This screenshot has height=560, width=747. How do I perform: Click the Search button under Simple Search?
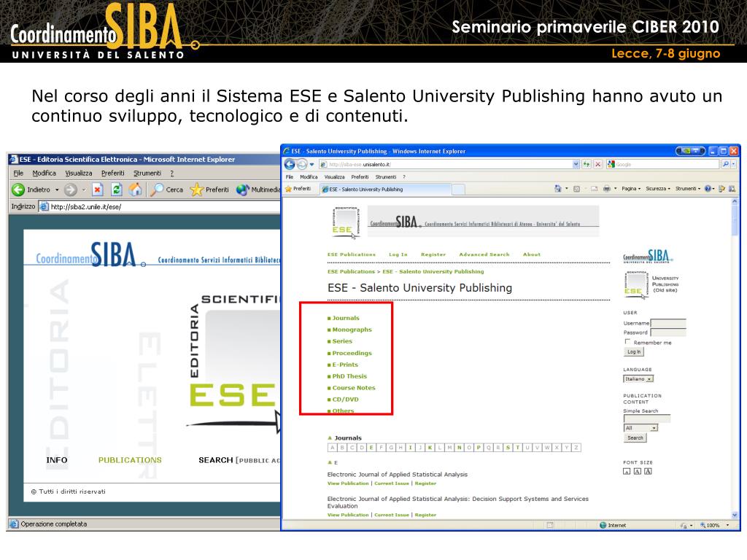tap(635, 437)
